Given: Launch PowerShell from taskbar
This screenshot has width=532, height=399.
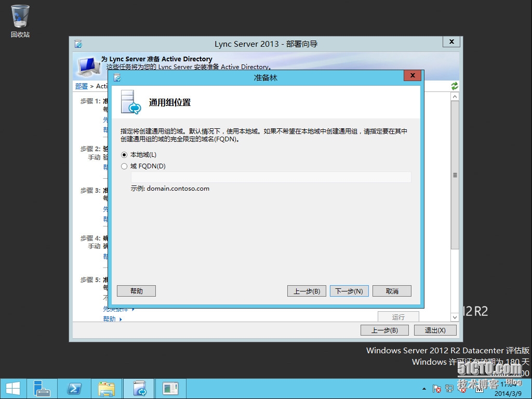Looking at the screenshot, I should (x=74, y=389).
